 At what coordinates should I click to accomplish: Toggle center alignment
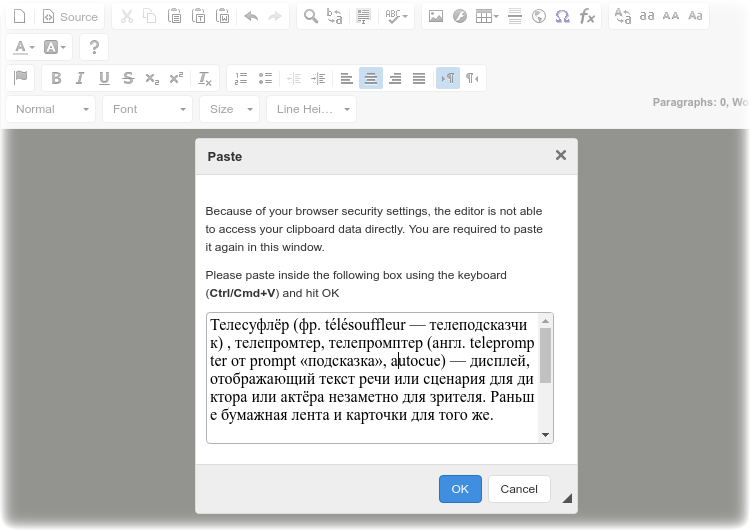(371, 78)
